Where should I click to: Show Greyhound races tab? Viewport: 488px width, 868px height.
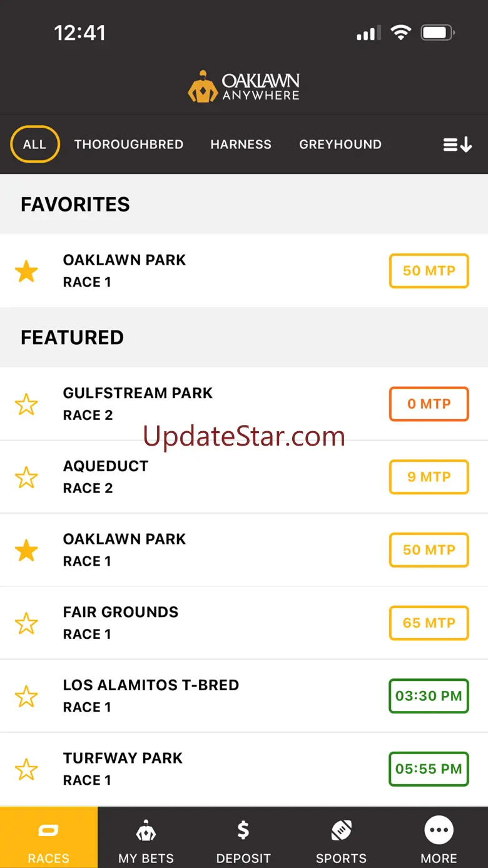click(x=340, y=145)
